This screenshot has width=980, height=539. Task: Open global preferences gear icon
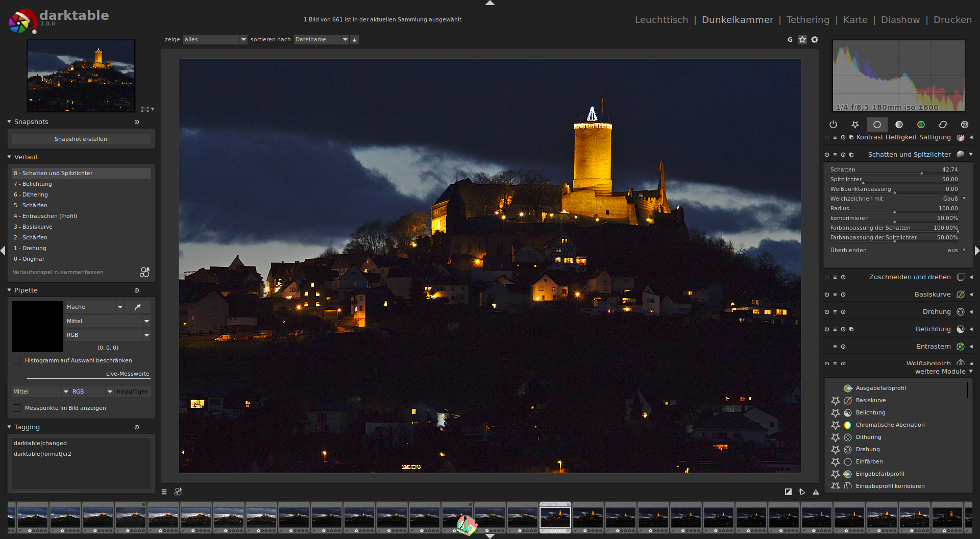coord(815,39)
